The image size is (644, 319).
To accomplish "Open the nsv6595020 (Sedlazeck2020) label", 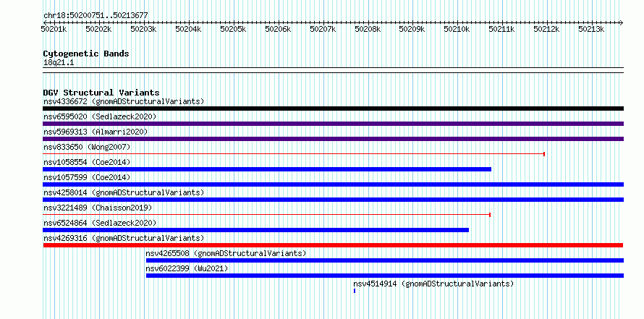I will pos(100,116).
